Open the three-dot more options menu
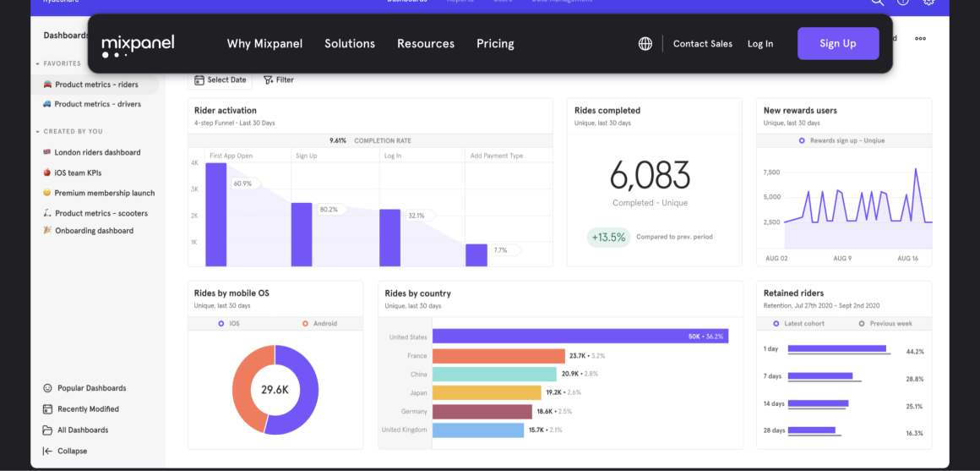The image size is (980, 471). coord(920,38)
